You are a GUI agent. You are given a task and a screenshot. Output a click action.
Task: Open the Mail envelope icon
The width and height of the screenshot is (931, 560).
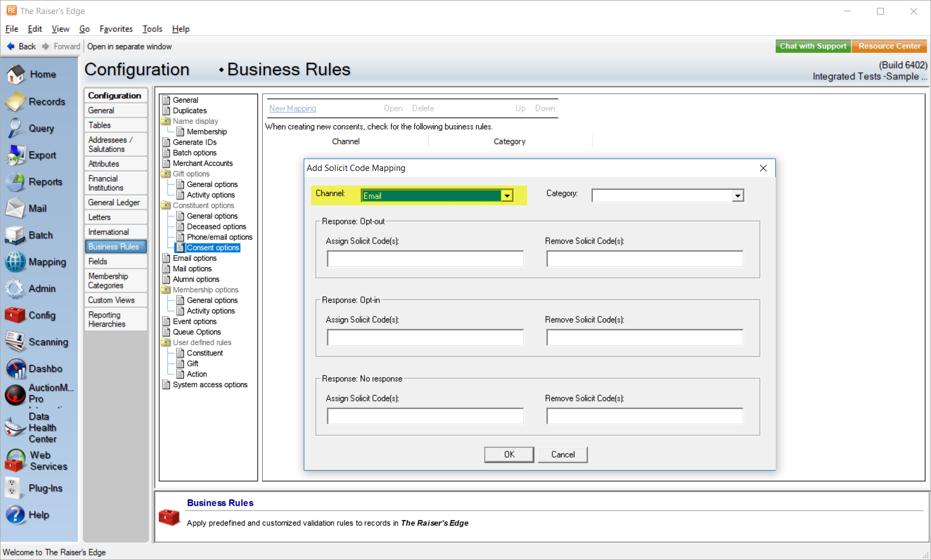[15, 209]
